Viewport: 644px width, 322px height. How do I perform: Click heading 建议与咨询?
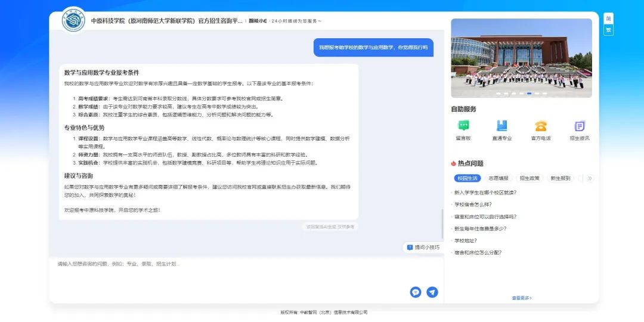click(79, 176)
